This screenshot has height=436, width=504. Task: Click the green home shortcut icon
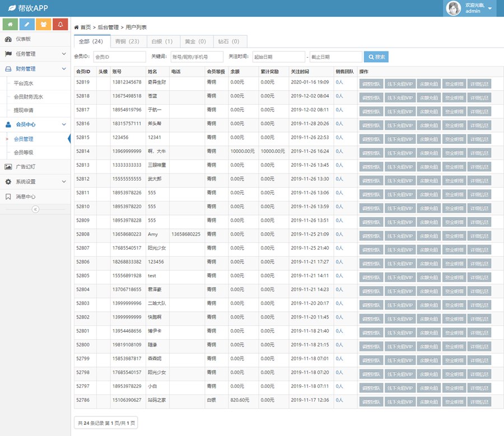(x=11, y=25)
